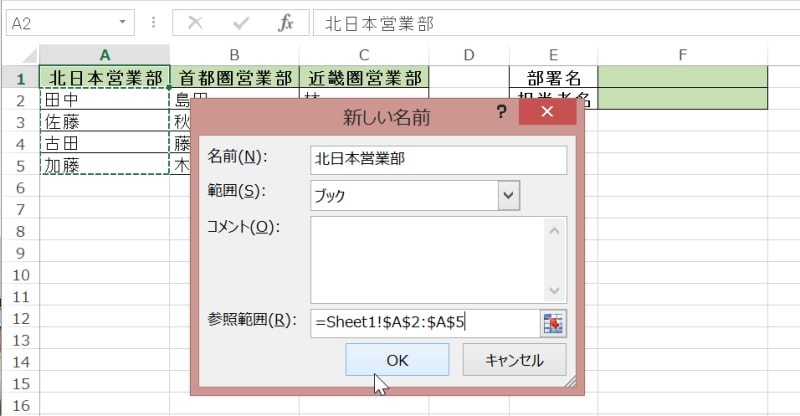This screenshot has height=416, width=800.
Task: Confirm formula bar entry with checkmark icon
Action: tap(240, 23)
